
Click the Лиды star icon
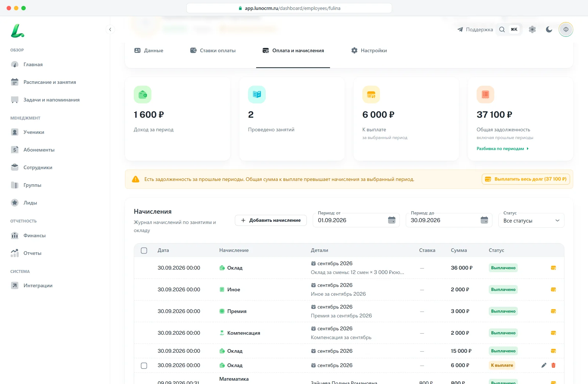click(x=15, y=203)
